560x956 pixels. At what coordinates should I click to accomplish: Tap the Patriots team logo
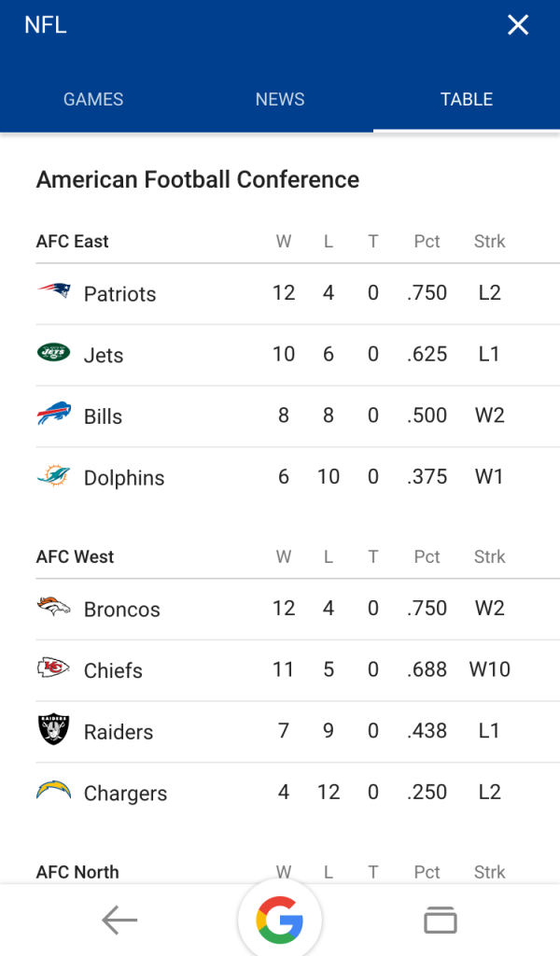(53, 291)
